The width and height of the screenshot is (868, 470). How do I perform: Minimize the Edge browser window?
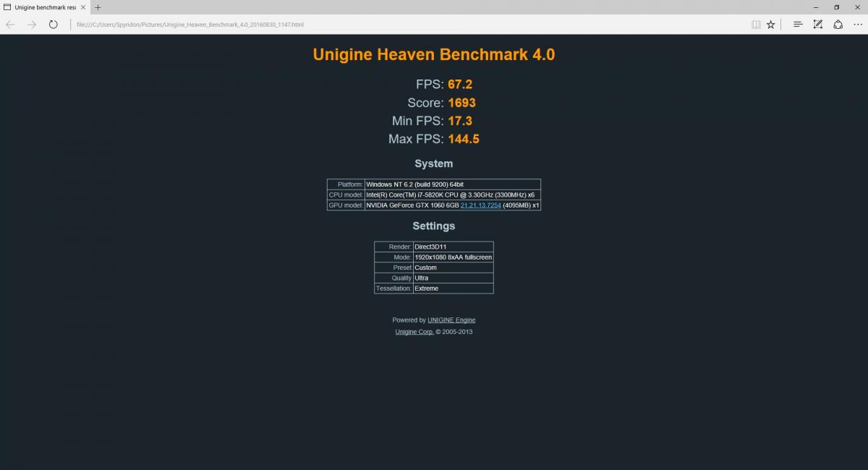coord(817,7)
